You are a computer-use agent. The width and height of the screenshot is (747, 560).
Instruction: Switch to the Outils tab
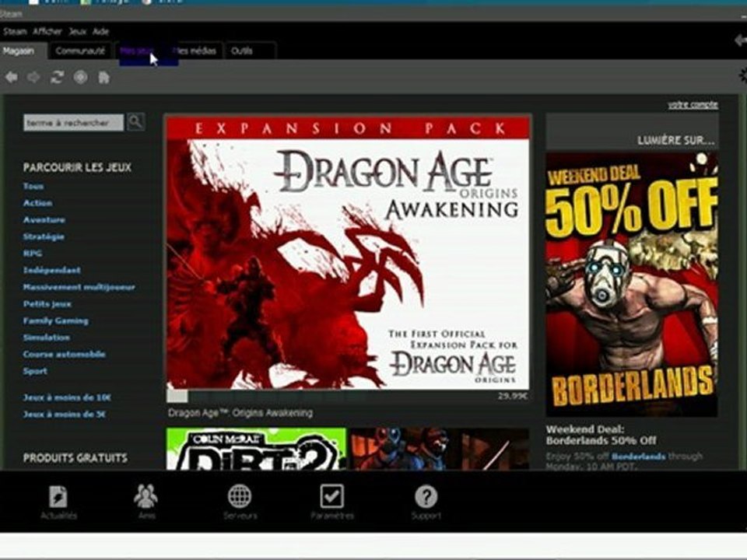tap(250, 51)
